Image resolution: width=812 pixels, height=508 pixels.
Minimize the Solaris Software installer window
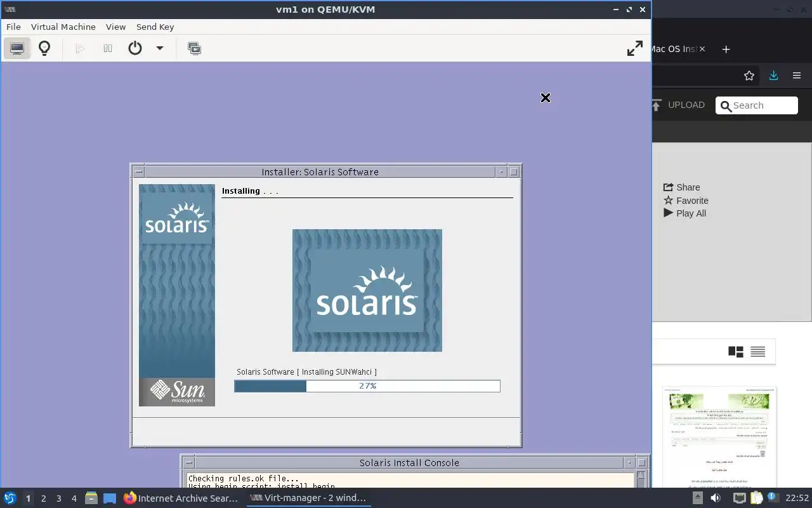(x=501, y=171)
